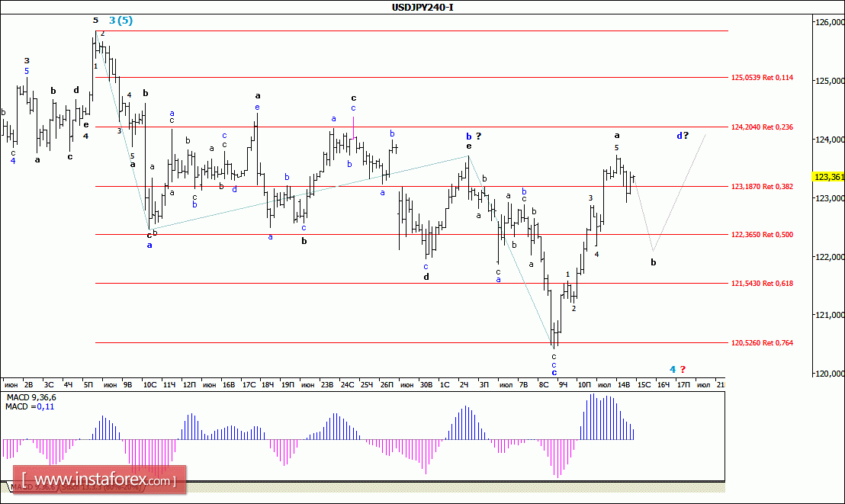The width and height of the screenshot is (845, 504).
Task: Click the 120,000 price axis label
Action: (831, 373)
